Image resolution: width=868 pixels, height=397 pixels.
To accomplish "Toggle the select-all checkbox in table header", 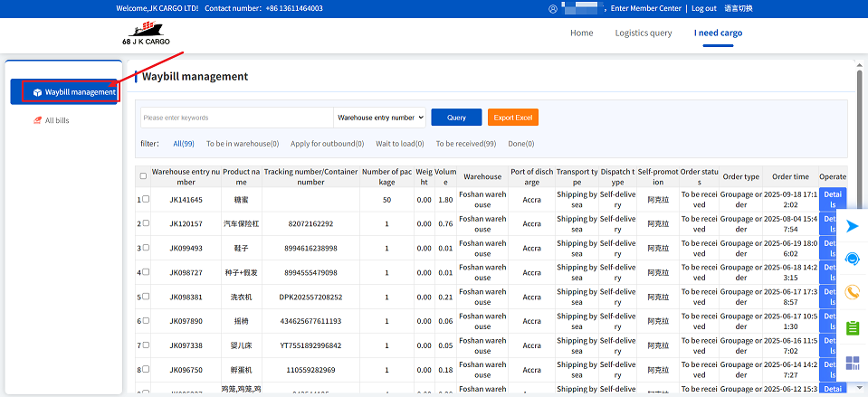I will click(143, 176).
